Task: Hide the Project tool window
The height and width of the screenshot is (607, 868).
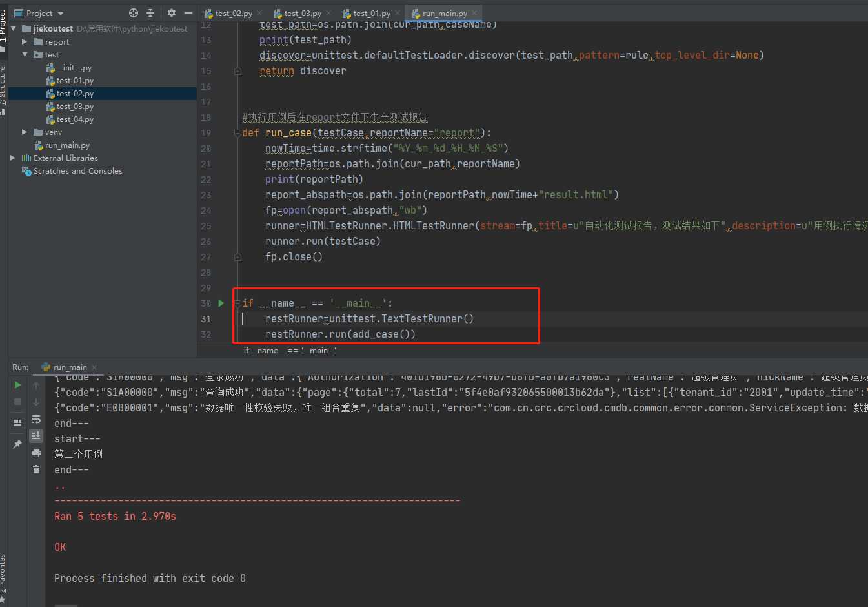Action: (x=188, y=13)
